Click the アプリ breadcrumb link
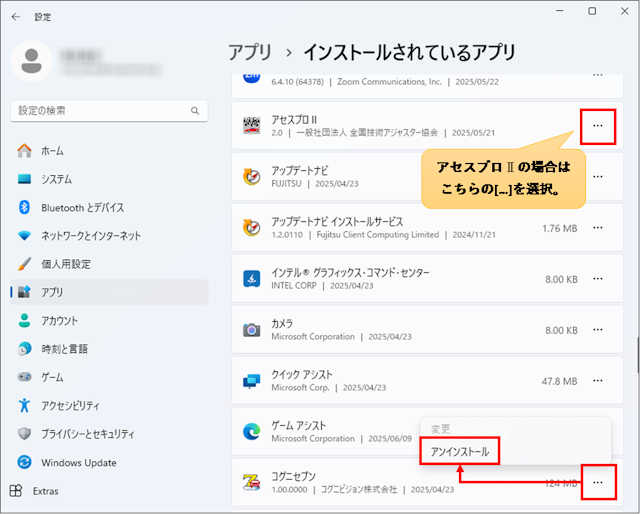 (250, 52)
